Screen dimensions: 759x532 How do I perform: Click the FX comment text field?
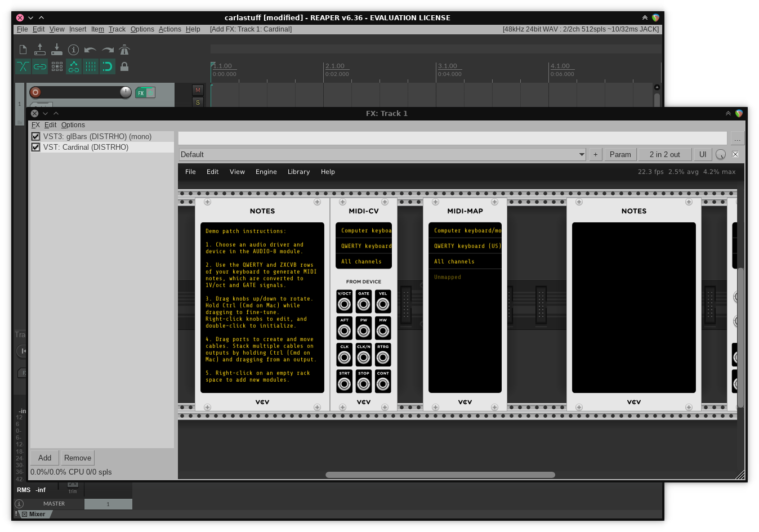453,138
